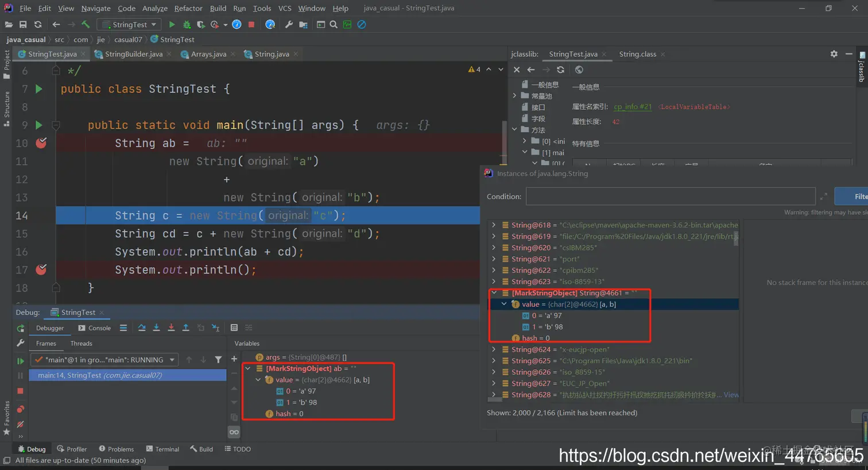The height and width of the screenshot is (470, 868).
Task: Switch to Threads tab
Action: pos(81,344)
